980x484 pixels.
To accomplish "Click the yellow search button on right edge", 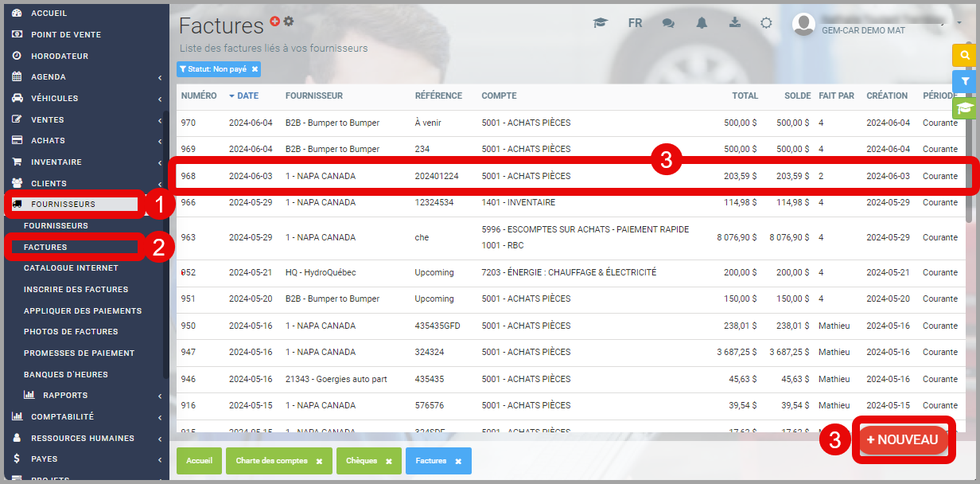I will [964, 55].
